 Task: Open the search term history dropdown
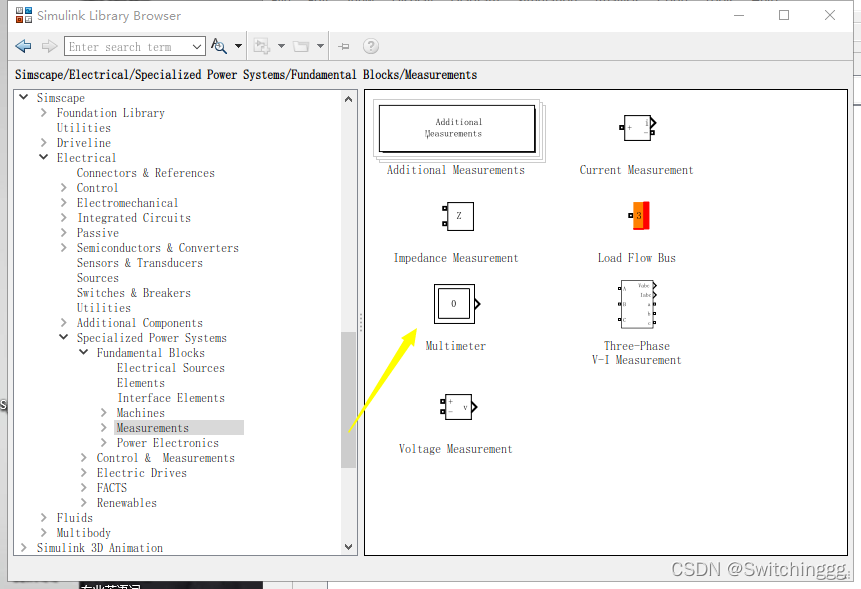(x=197, y=46)
